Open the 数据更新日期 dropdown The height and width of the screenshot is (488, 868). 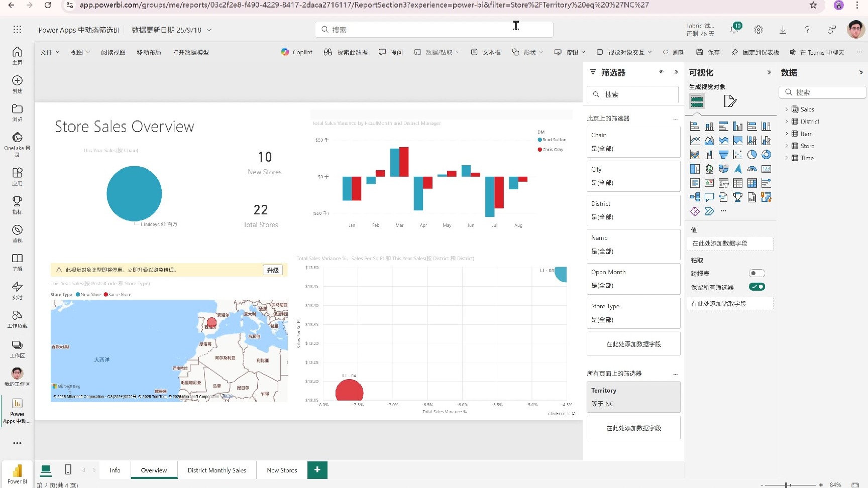click(x=210, y=30)
